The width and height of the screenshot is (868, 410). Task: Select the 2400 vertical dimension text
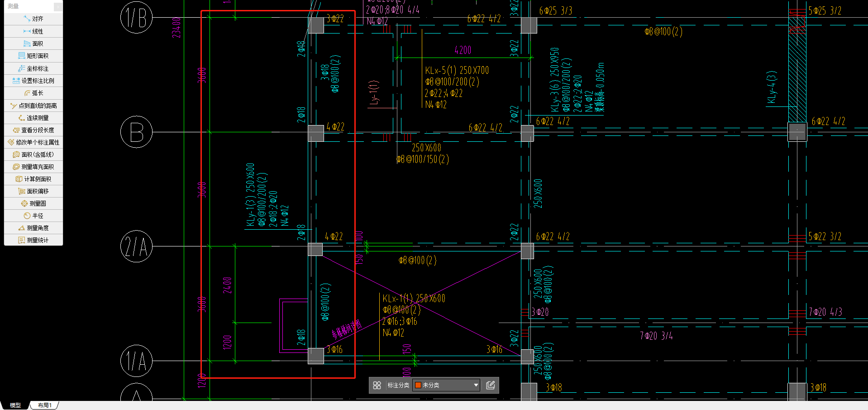[227, 285]
